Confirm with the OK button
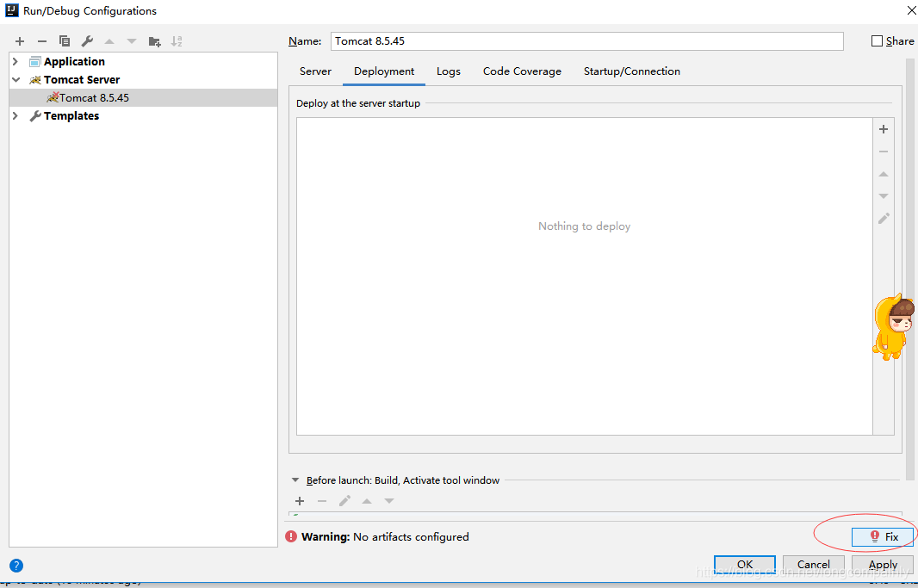Screen dimensions: 918x588 click(x=745, y=565)
